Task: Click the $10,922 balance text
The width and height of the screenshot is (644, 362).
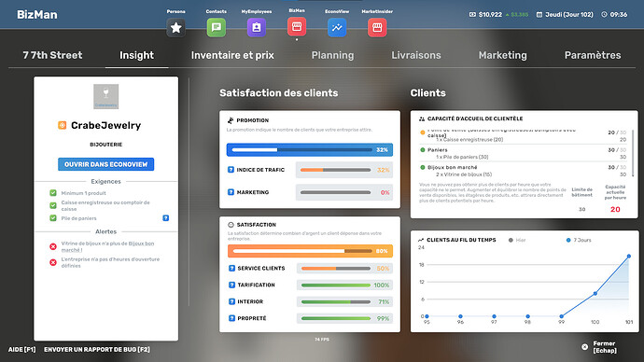Action: [x=490, y=14]
